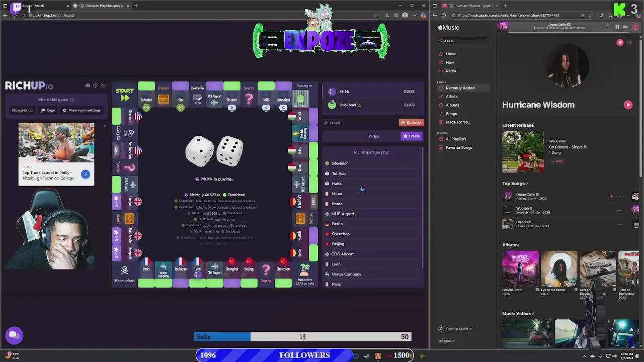Select player DvckHead in player list
This screenshot has height=362, width=644.
click(372, 105)
